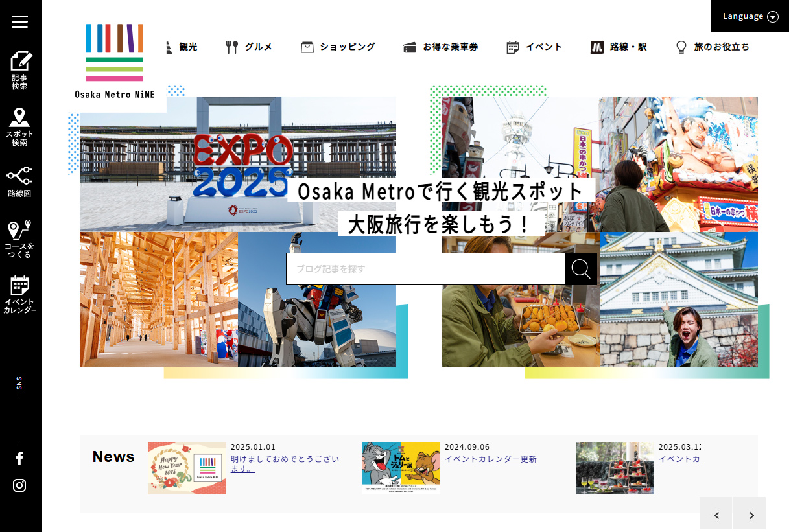Image resolution: width=791 pixels, height=532 pixels.
Task: Open the afternoon tea news thumbnail
Action: [x=615, y=468]
